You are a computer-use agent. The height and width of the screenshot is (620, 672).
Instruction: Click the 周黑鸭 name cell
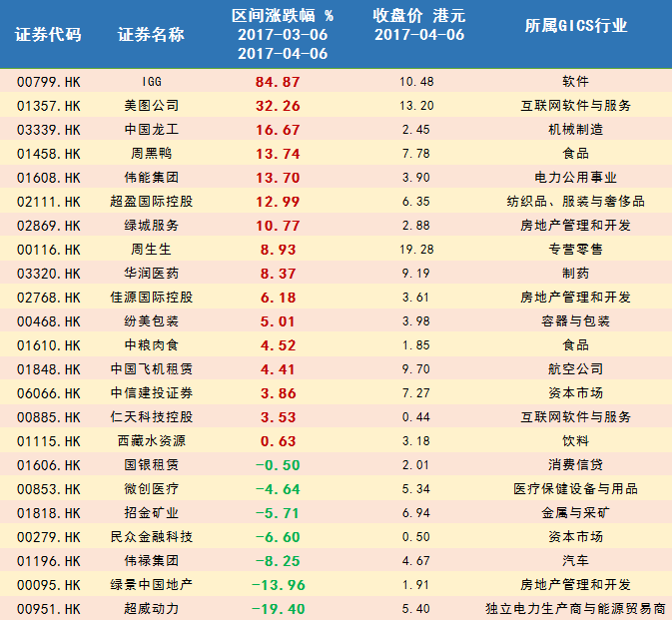pyautogui.click(x=152, y=154)
